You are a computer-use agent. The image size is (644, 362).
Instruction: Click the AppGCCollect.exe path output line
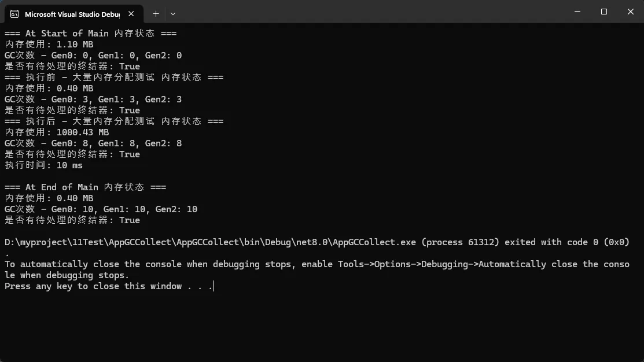tap(317, 242)
